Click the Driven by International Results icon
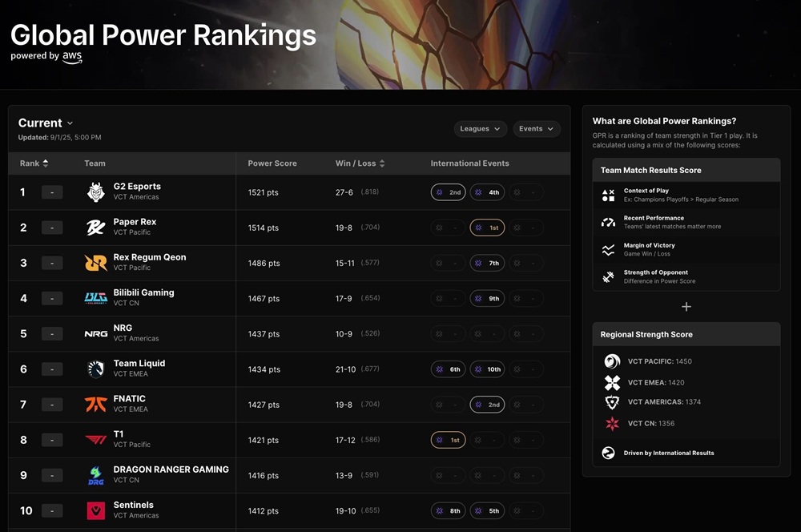 [607, 453]
